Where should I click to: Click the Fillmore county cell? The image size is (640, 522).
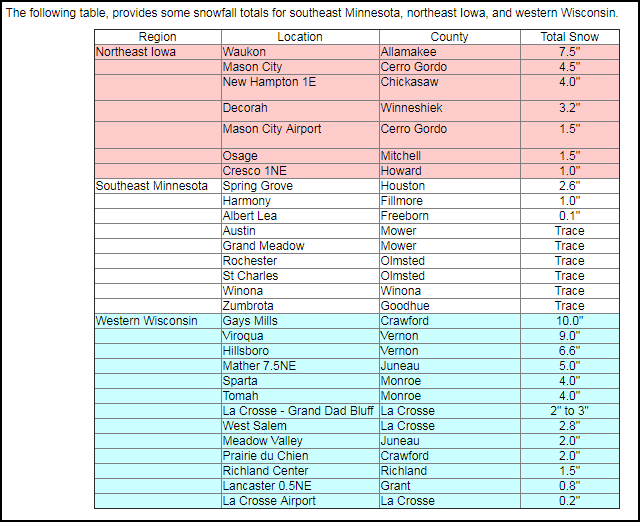point(449,201)
